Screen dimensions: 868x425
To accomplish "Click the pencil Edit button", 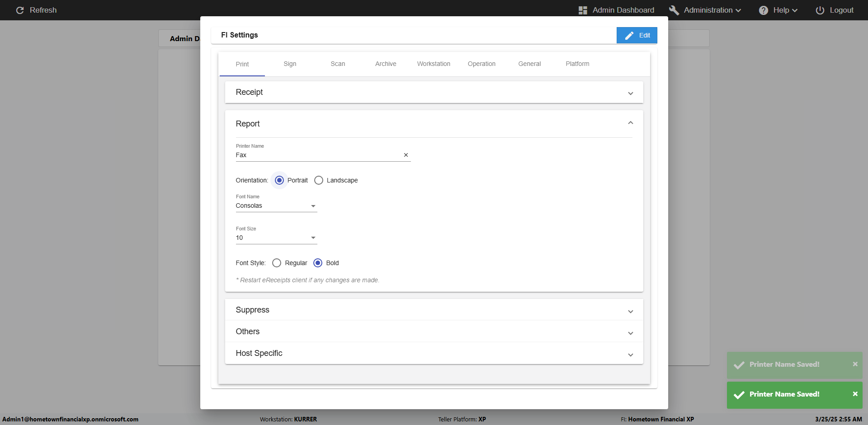I will tap(637, 35).
